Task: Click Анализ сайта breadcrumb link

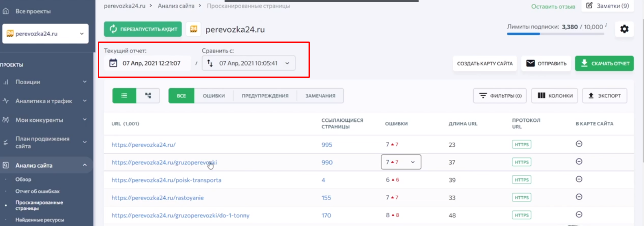Action: click(176, 6)
